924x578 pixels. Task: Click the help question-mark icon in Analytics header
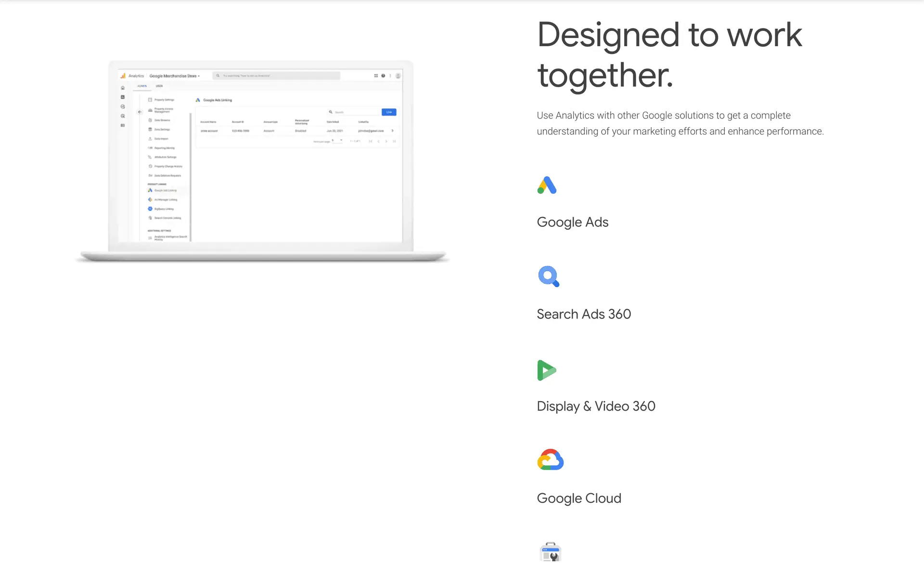pyautogui.click(x=383, y=76)
